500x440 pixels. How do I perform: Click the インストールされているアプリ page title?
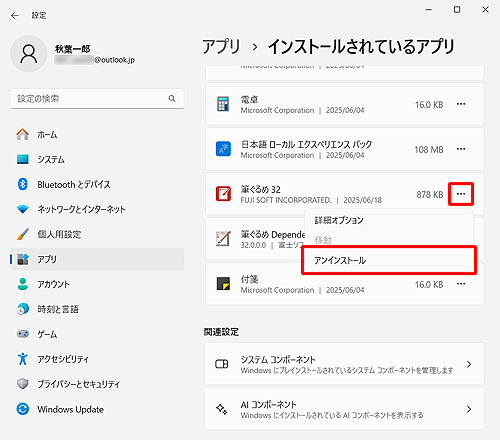pos(361,46)
